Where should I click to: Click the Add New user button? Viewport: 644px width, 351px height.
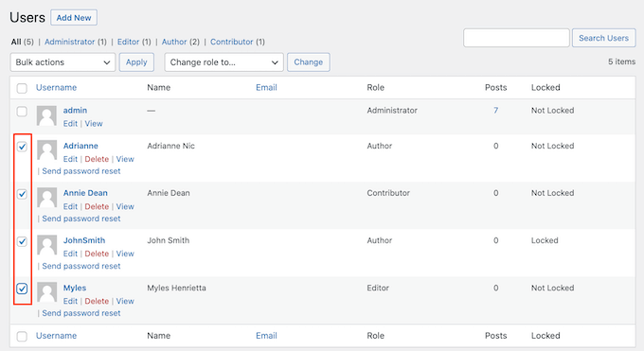pos(74,18)
